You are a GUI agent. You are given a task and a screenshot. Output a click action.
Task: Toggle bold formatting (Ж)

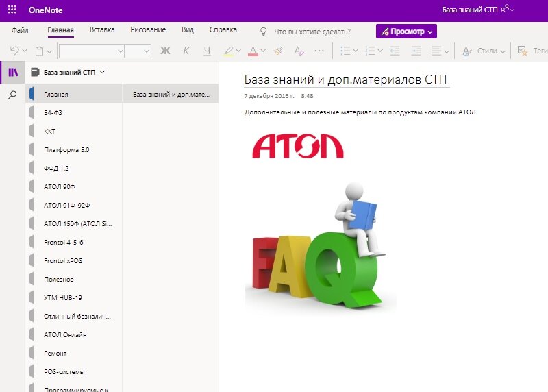(165, 51)
